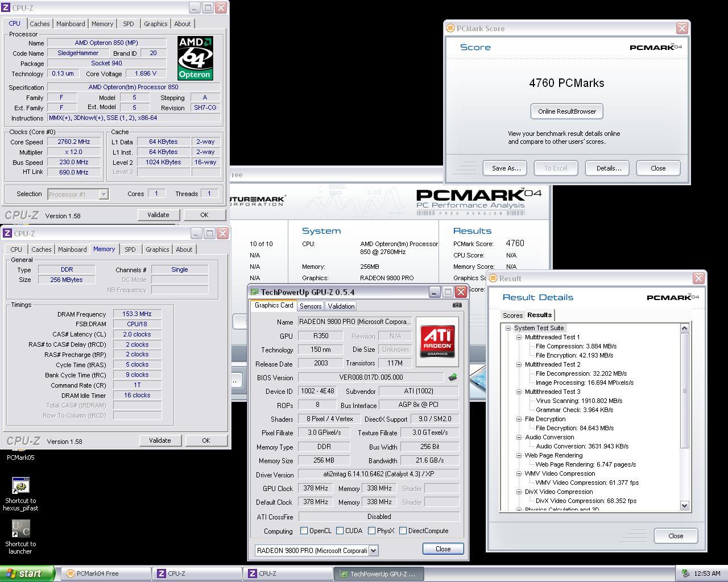Tick the DirectCompute checkbox

[x=403, y=530]
